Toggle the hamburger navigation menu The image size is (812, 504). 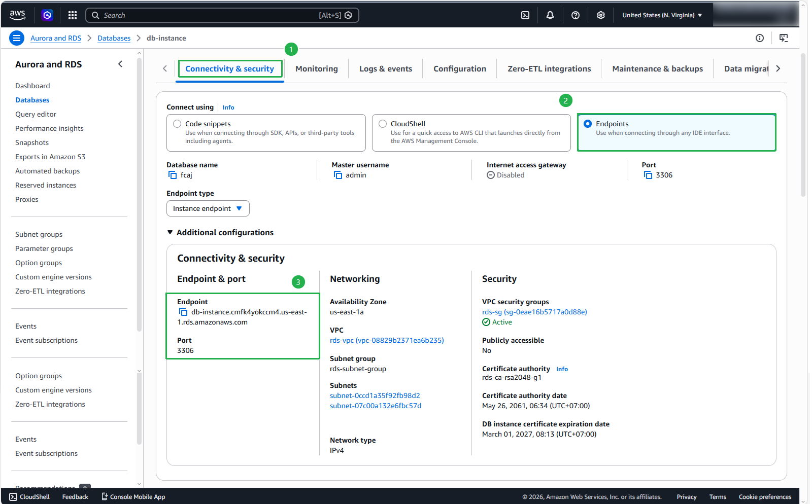(17, 38)
